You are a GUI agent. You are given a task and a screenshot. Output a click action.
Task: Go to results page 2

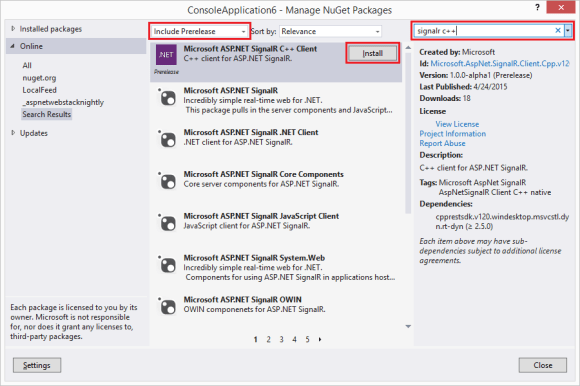[269, 339]
